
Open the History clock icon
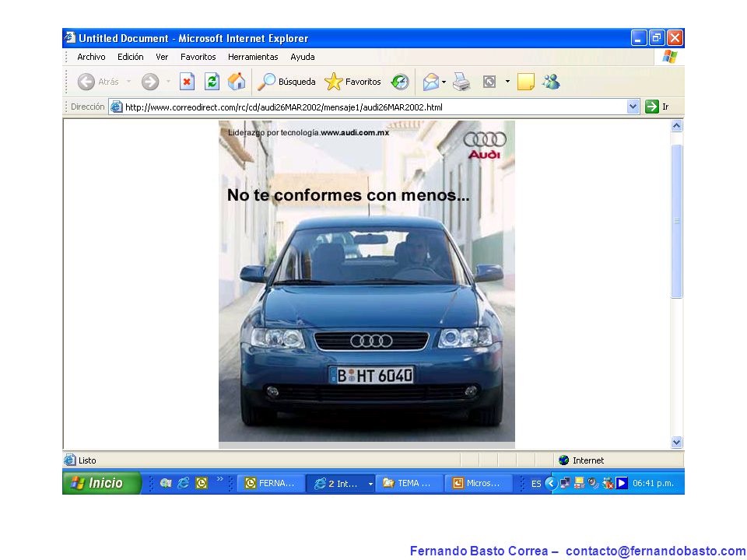400,82
